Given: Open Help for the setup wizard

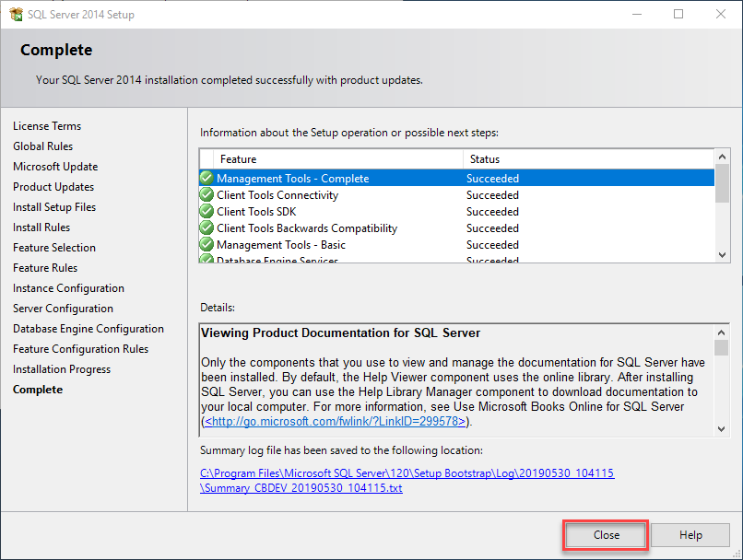Looking at the screenshot, I should [x=690, y=535].
